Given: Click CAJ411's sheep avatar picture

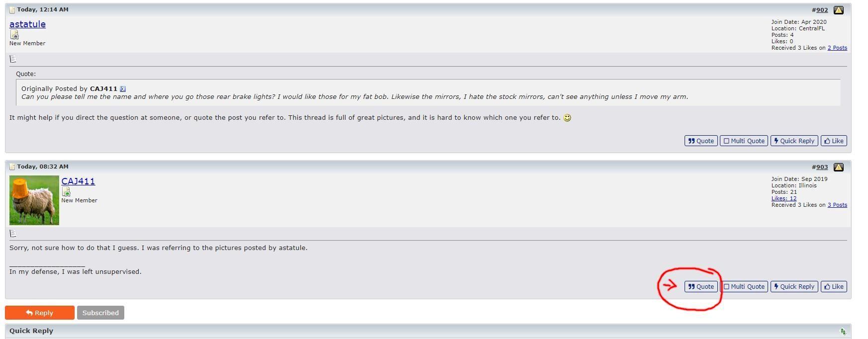Looking at the screenshot, I should (x=34, y=200).
